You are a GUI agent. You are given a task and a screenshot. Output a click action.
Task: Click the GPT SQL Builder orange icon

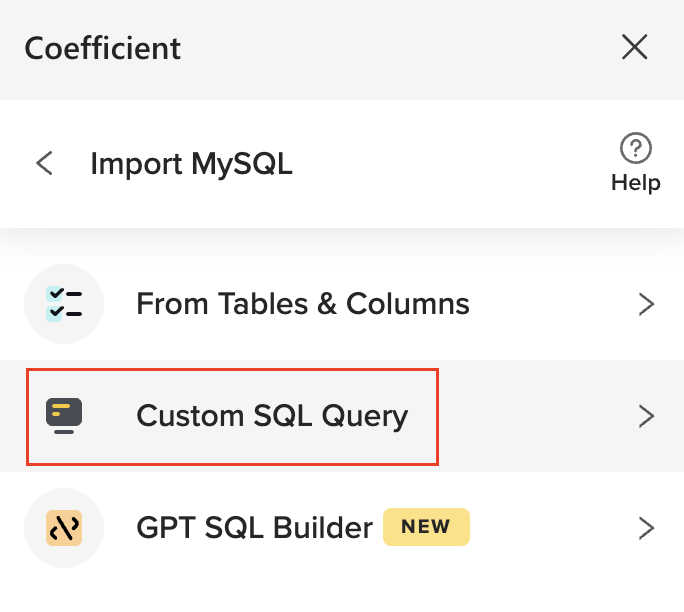(x=64, y=528)
